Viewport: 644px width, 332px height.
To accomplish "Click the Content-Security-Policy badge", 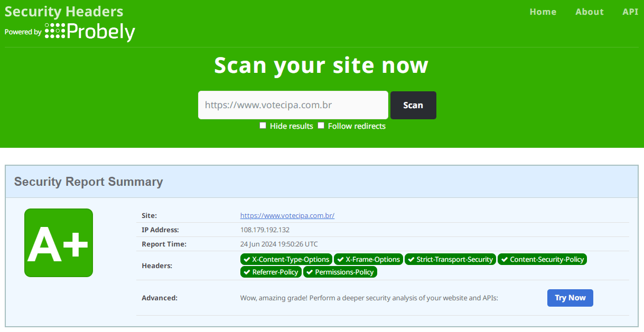I will point(542,259).
